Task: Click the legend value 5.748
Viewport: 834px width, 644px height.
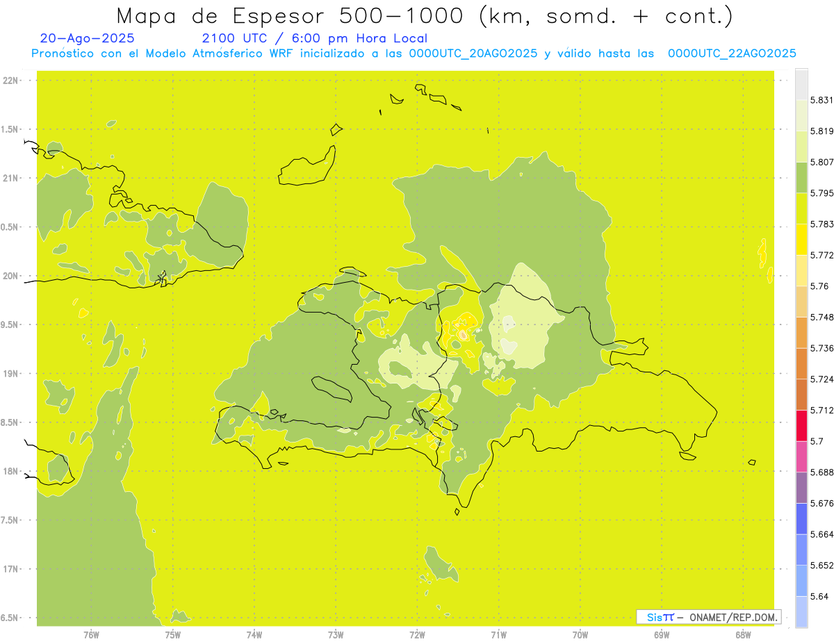Action: tap(821, 317)
